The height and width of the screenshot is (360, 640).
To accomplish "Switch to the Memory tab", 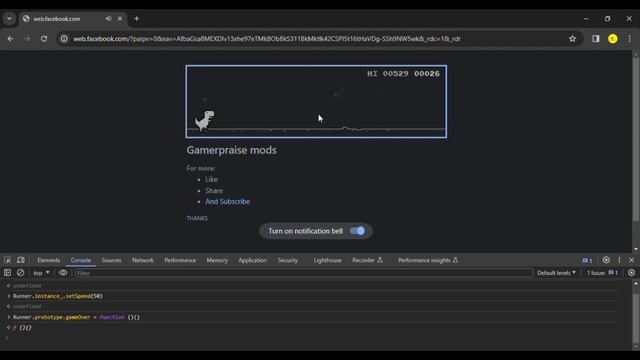I will tap(217, 260).
